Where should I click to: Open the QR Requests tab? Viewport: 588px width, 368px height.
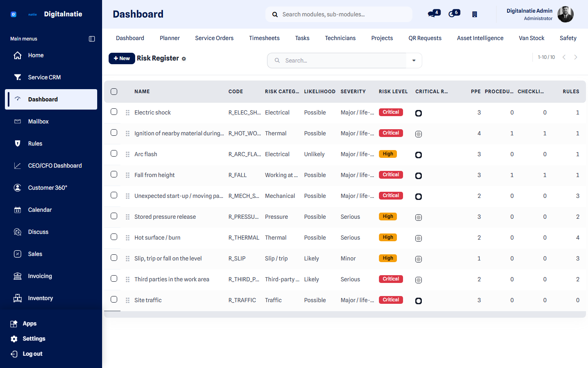click(x=425, y=38)
